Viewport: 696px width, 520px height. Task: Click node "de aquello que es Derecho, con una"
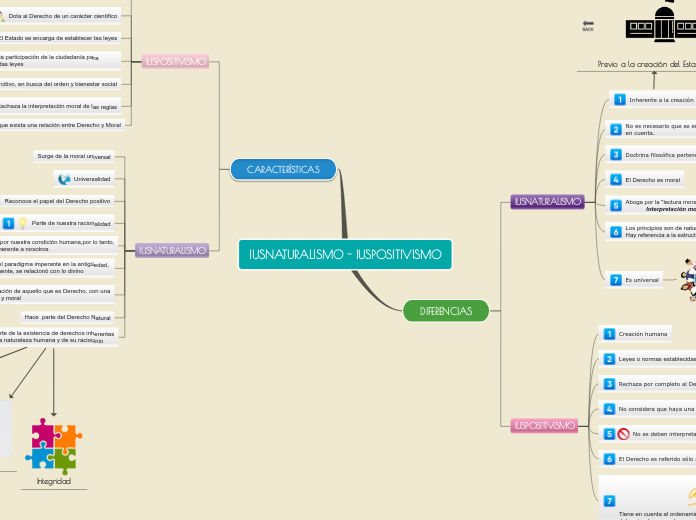[57, 294]
